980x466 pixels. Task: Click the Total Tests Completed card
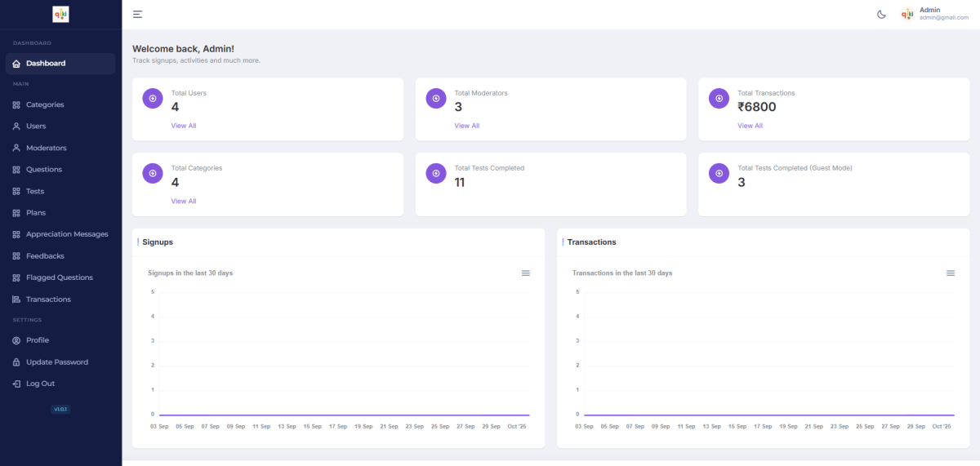coord(550,184)
